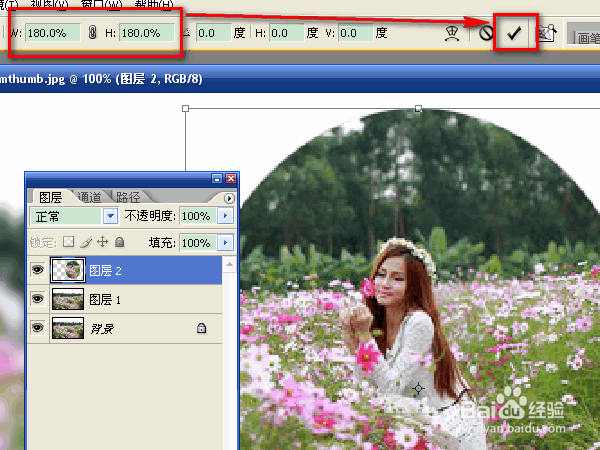Click the top-left transform handle
This screenshot has width=600, height=450.
(x=186, y=109)
